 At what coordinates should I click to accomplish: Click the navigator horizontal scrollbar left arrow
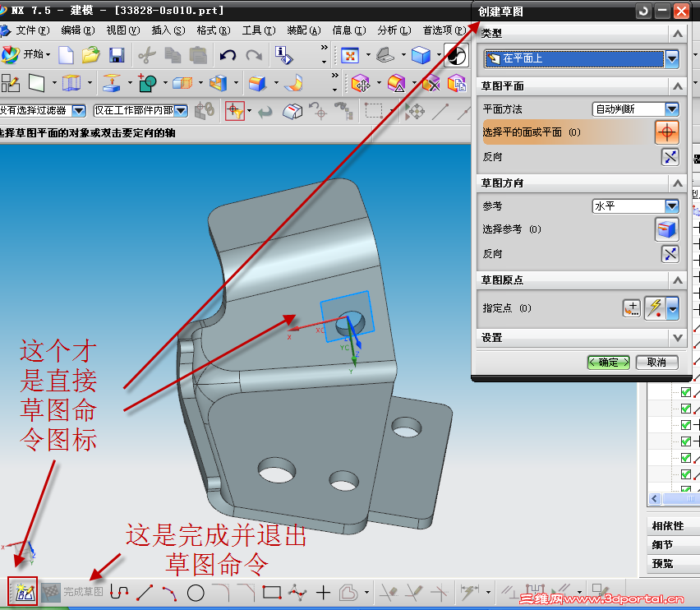pyautogui.click(x=655, y=498)
